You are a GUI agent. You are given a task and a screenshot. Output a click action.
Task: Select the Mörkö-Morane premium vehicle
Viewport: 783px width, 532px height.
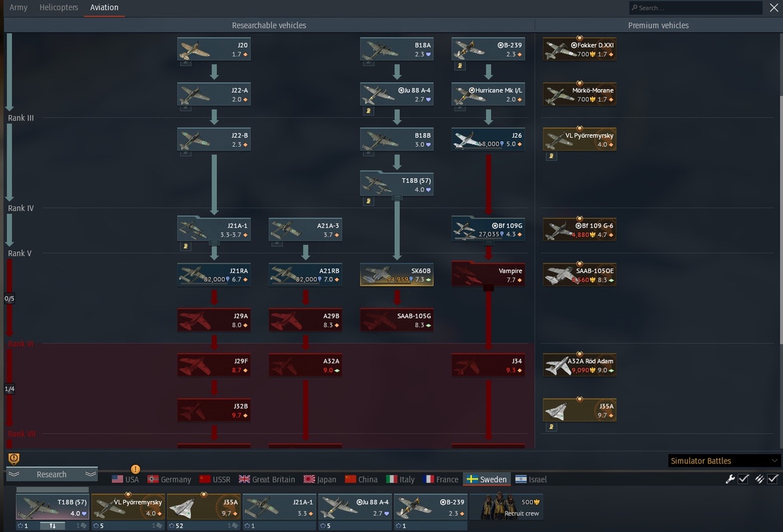click(579, 94)
